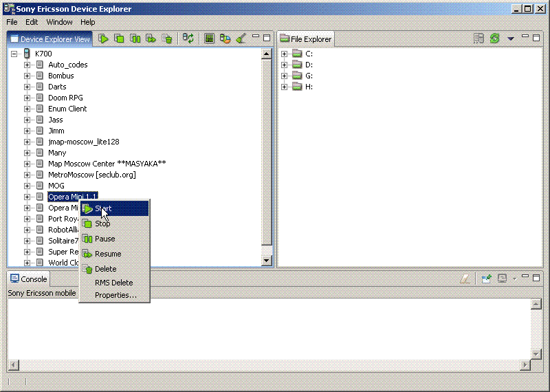Switch to the Console tab
Screen dimensions: 550x392
(x=29, y=279)
